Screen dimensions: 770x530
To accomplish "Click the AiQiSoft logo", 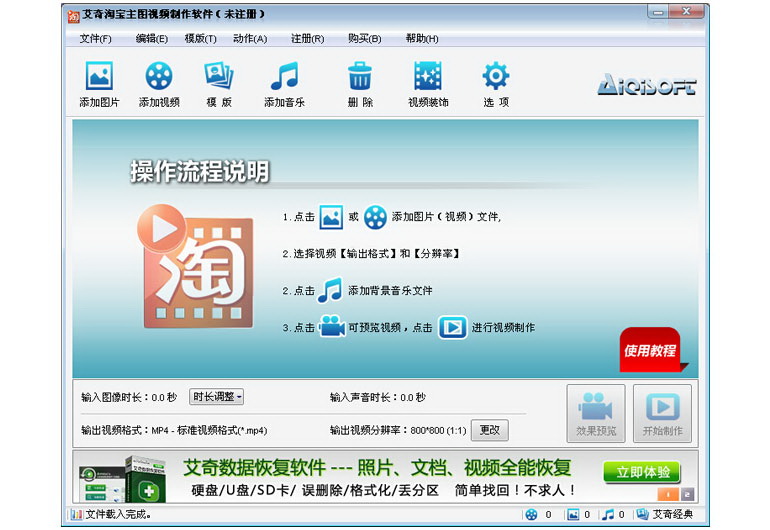I will point(647,84).
